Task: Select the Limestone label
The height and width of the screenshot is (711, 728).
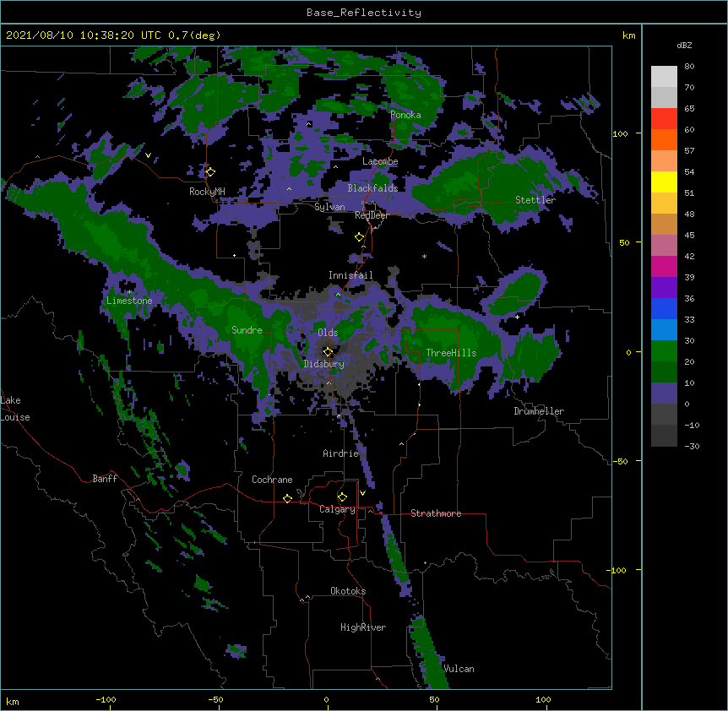Action: coord(129,301)
